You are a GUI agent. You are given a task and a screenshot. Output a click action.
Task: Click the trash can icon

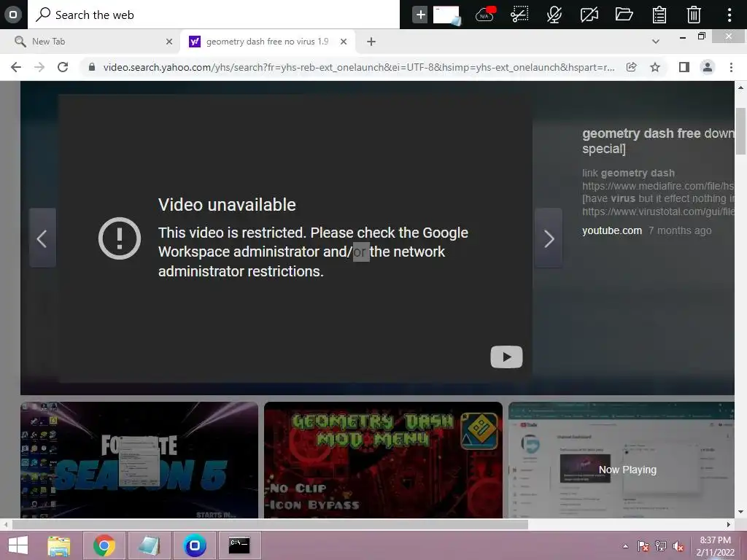coord(694,15)
